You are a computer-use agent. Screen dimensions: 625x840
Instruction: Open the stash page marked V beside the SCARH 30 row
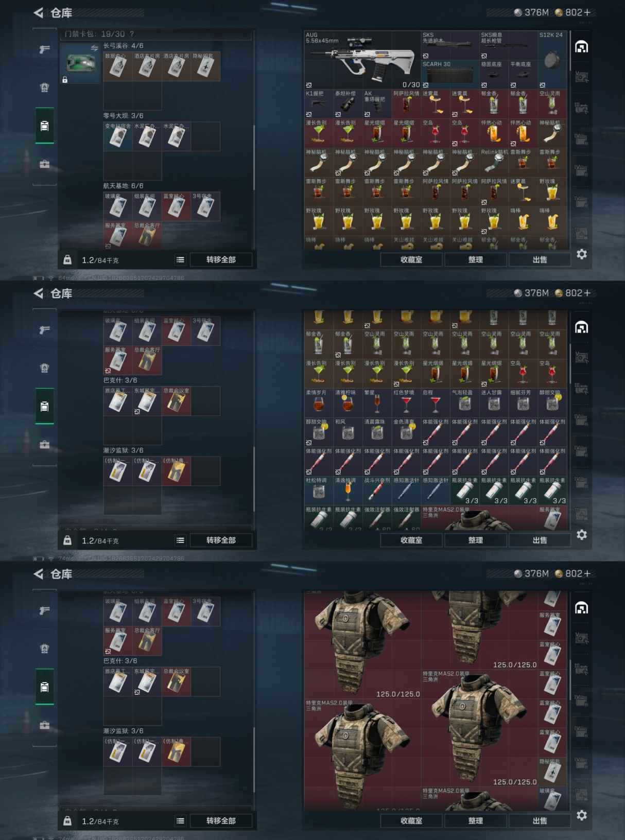coord(582,77)
